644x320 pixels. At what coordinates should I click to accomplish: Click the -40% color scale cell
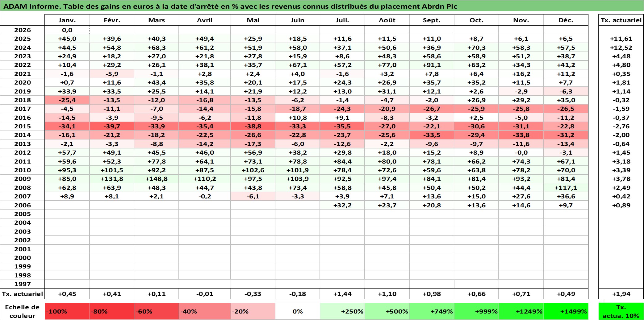(x=205, y=311)
